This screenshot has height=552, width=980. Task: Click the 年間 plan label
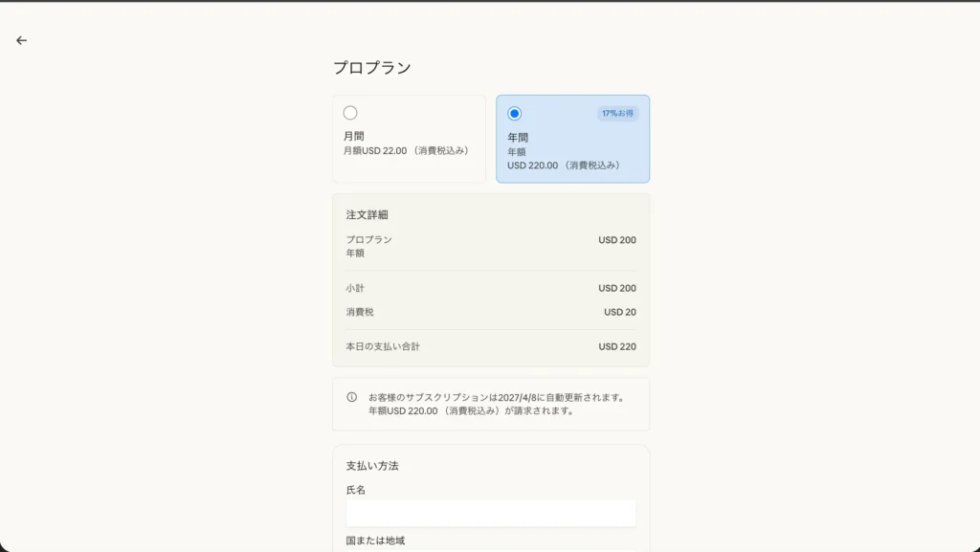[x=518, y=137]
